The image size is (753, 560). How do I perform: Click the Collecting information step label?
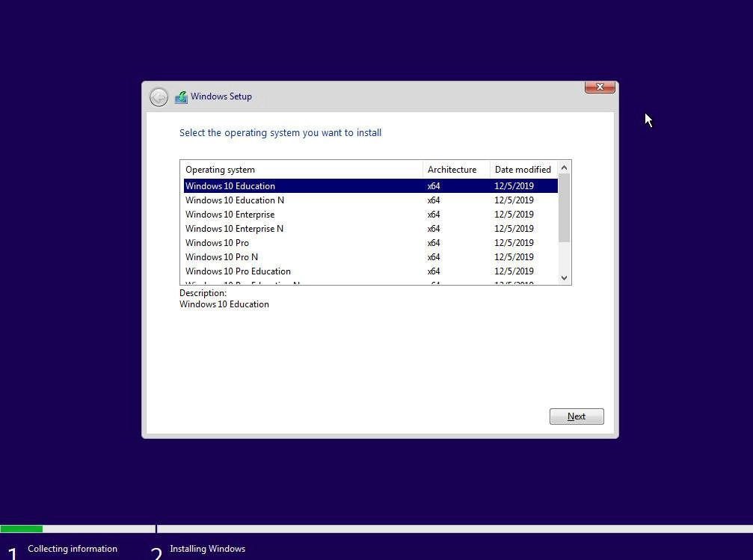coord(73,549)
